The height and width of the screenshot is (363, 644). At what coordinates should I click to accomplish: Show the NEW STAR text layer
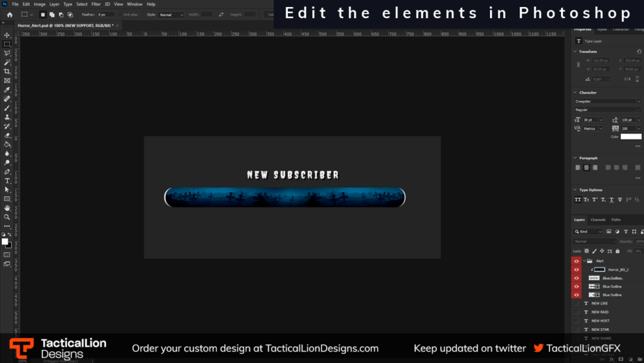(x=576, y=329)
